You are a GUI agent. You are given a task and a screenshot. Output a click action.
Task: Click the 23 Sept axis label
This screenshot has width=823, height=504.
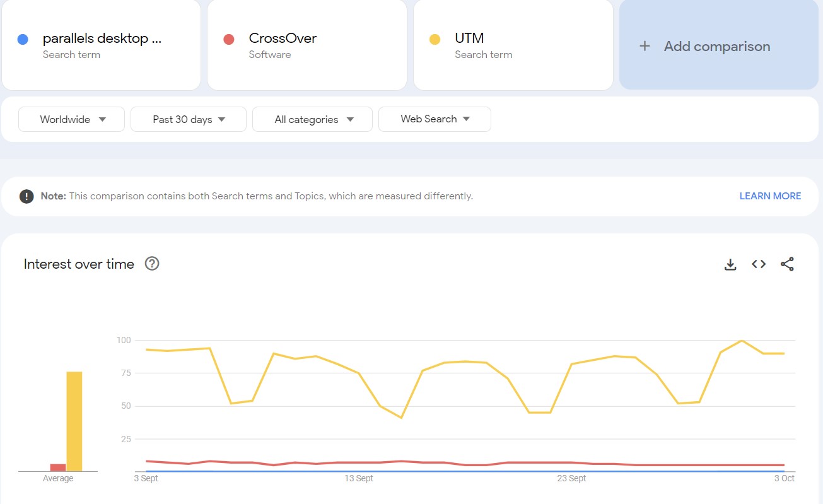pyautogui.click(x=571, y=479)
